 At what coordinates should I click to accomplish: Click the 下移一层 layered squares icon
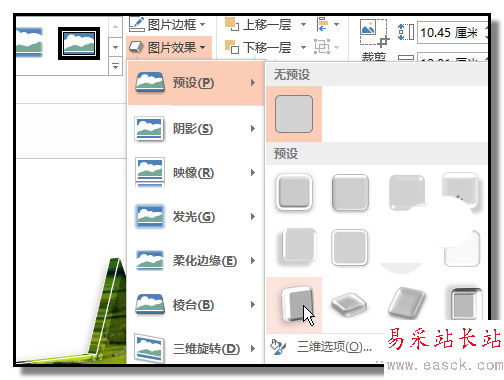pos(232,47)
